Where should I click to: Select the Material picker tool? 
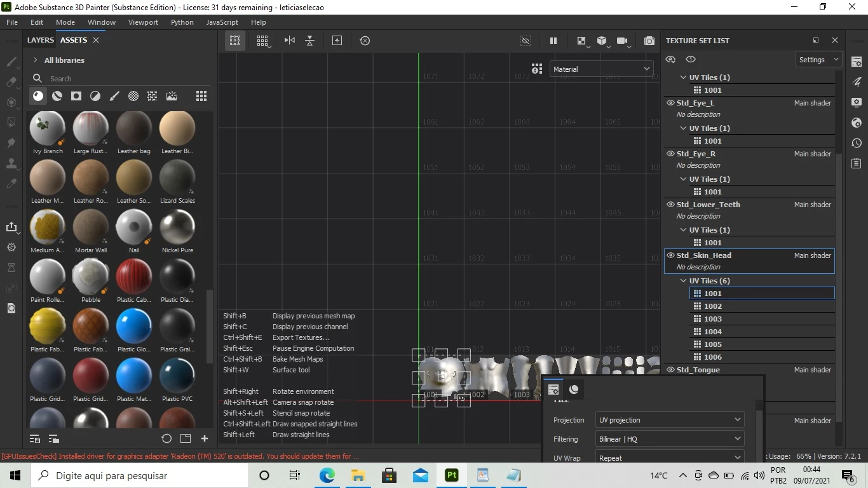click(x=11, y=184)
